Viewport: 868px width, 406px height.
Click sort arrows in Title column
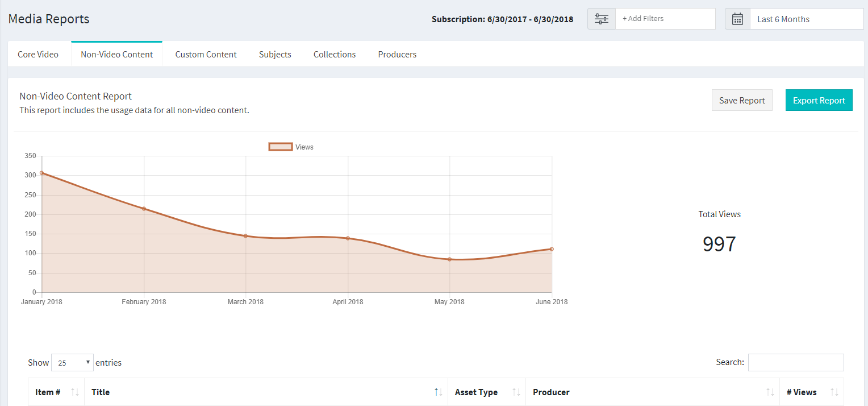[438, 392]
